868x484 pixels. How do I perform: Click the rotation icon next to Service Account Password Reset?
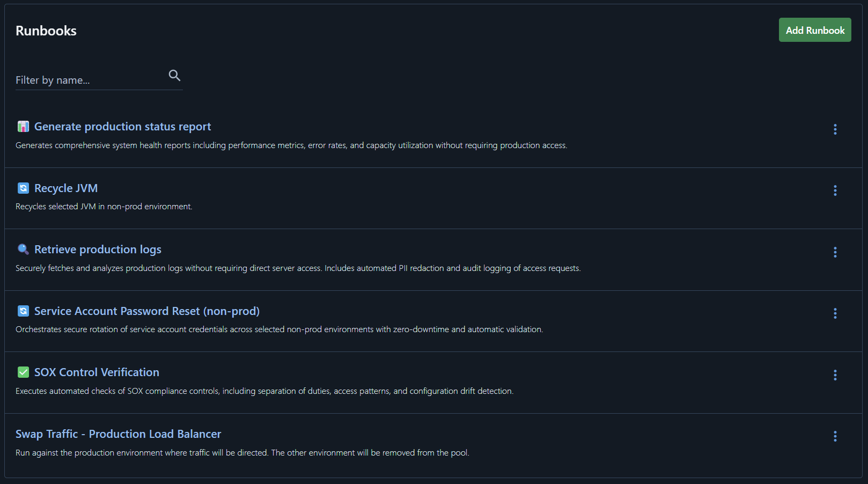pos(23,311)
